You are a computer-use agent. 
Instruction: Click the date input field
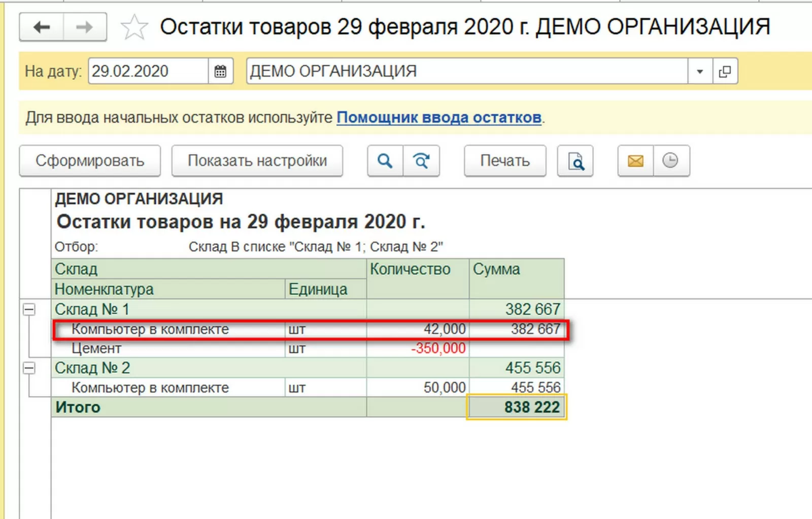pyautogui.click(x=148, y=71)
